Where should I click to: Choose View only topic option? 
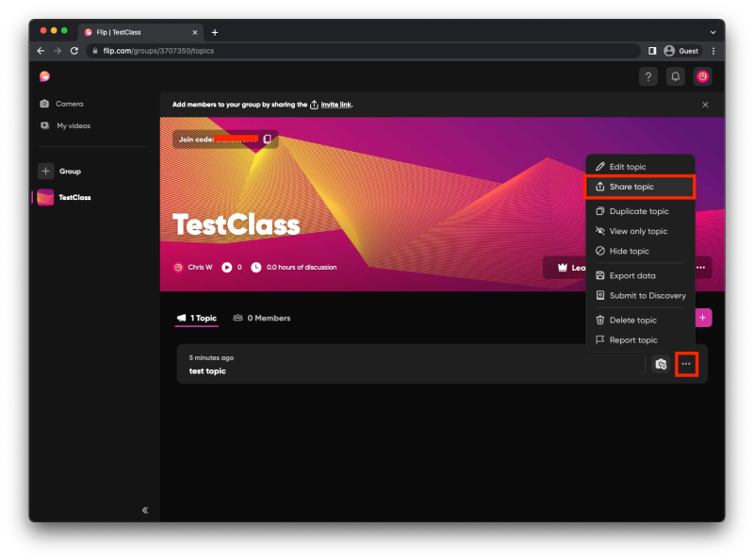[638, 231]
